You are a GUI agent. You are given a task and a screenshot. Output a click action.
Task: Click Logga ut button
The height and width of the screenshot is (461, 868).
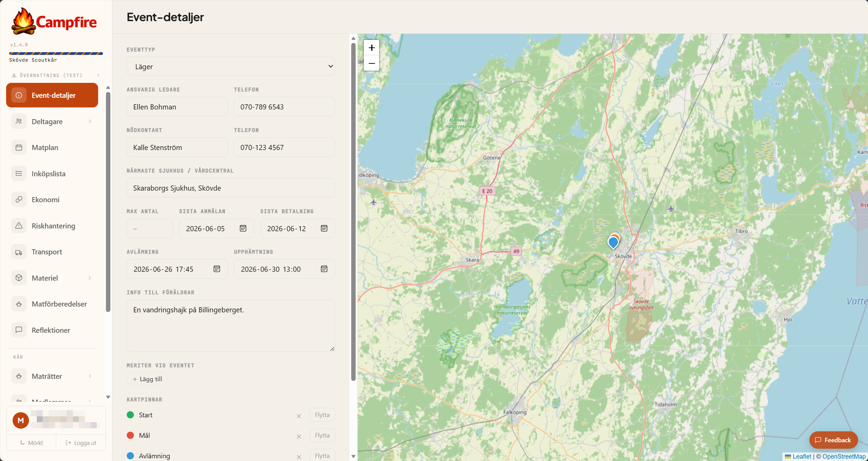tap(81, 443)
